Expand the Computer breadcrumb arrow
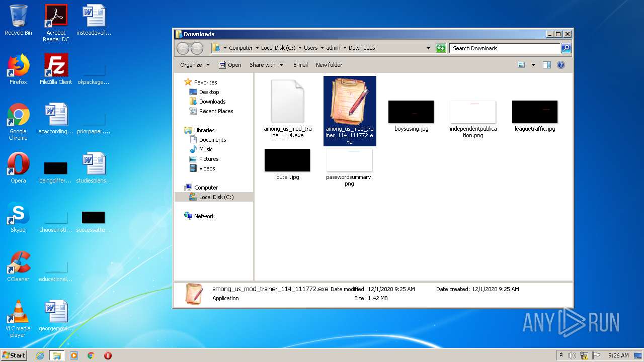644x362 pixels. click(257, 48)
